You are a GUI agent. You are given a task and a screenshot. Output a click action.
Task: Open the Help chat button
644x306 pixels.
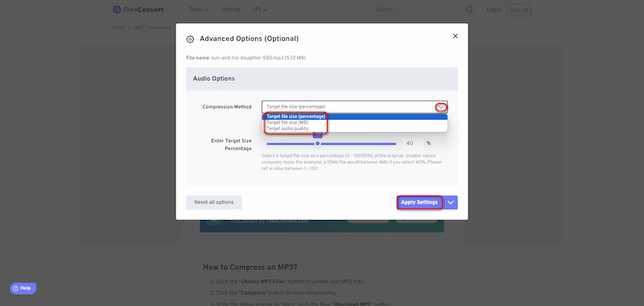click(23, 288)
